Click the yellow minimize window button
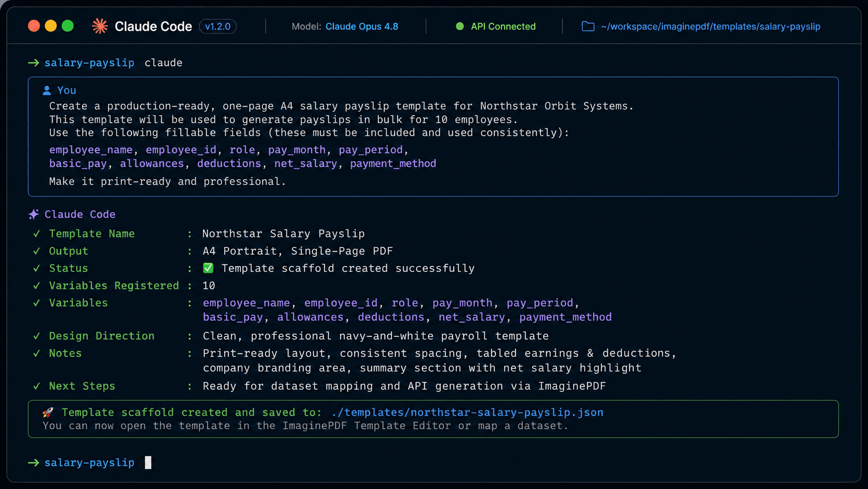Screen dimensions: 868x489 click(x=51, y=26)
